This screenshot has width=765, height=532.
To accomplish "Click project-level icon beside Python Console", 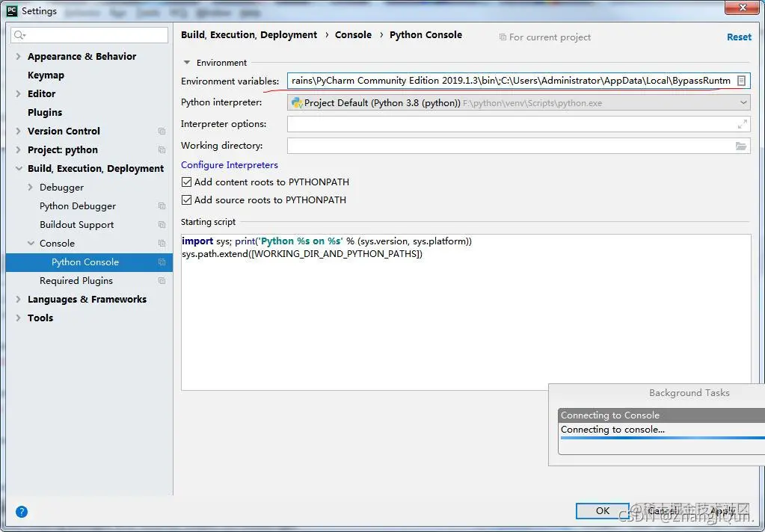I will click(x=162, y=262).
